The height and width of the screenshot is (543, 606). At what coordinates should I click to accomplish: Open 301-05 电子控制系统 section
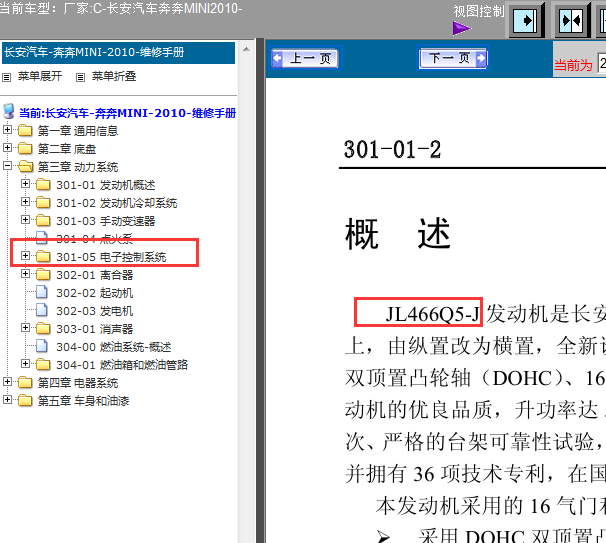111,257
